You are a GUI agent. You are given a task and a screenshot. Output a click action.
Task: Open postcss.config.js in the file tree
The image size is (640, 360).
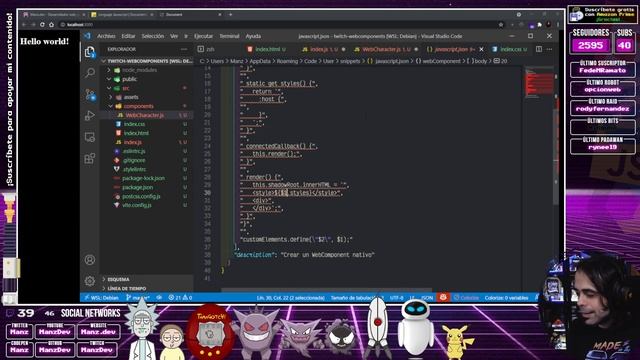click(141, 196)
